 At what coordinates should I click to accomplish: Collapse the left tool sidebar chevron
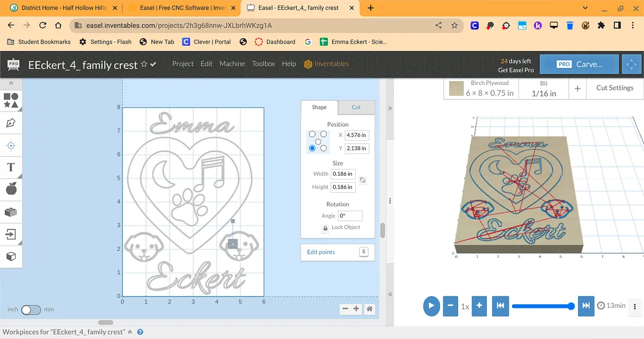[11, 84]
